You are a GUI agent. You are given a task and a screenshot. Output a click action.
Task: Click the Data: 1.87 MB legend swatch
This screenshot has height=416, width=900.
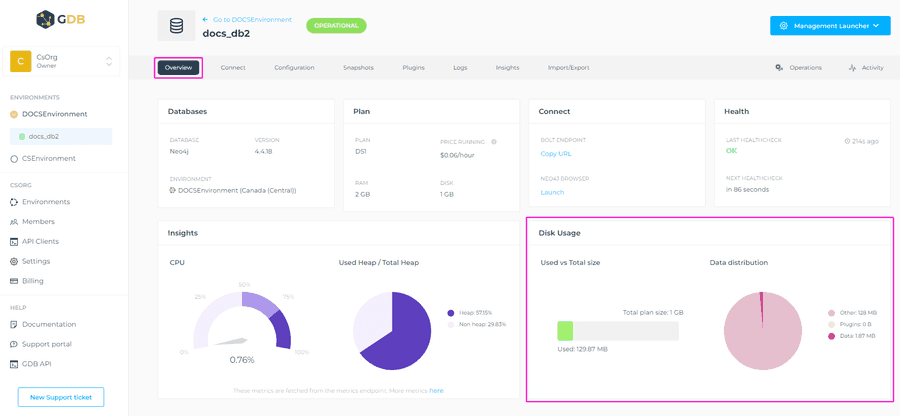tap(831, 336)
